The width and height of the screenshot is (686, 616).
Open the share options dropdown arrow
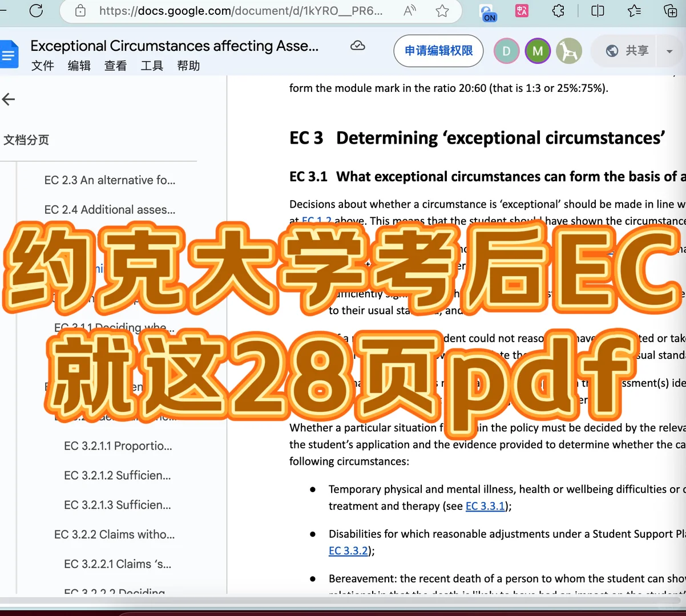click(669, 51)
